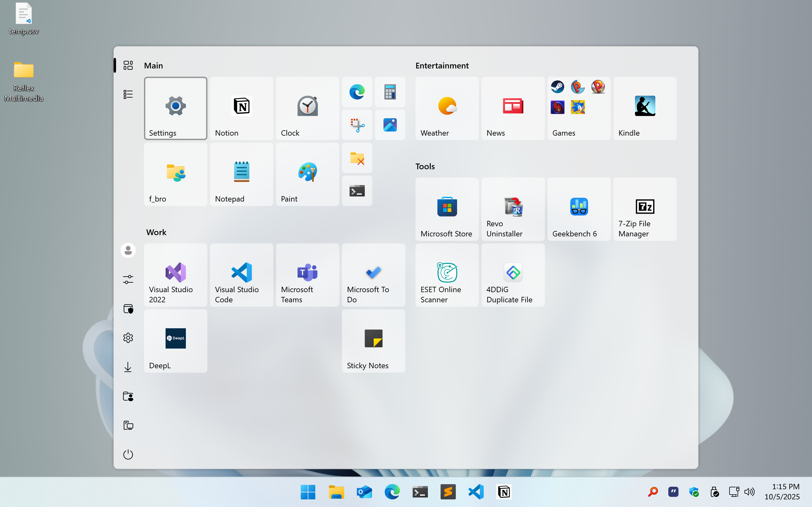Viewport: 812px width, 507px height.
Task: Open ESET Online Scanner tile
Action: (x=447, y=275)
